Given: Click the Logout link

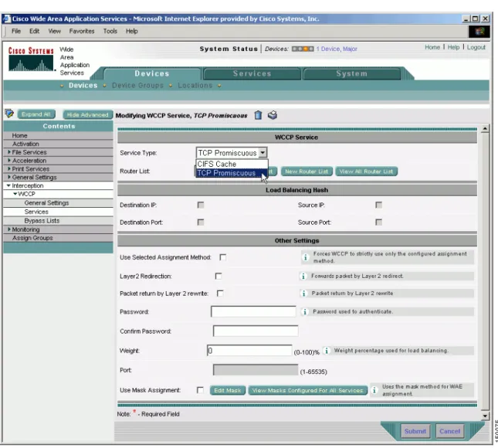Looking at the screenshot, I should pos(476,47).
